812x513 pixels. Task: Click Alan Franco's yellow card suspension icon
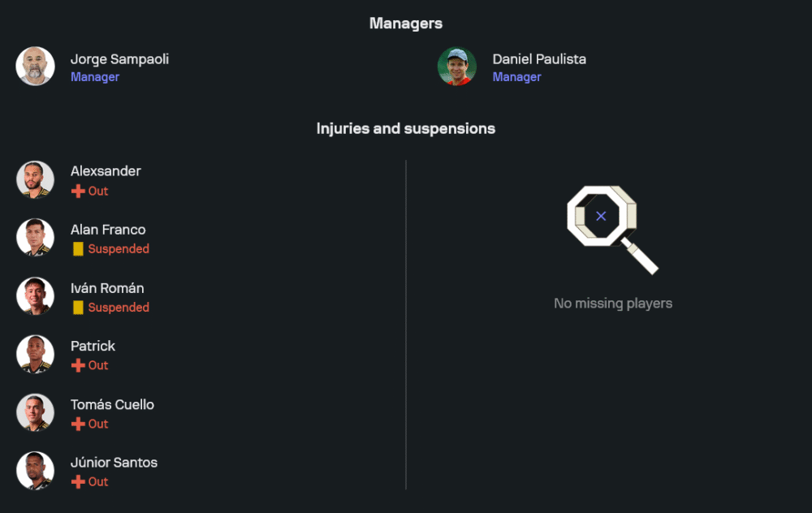coord(78,249)
